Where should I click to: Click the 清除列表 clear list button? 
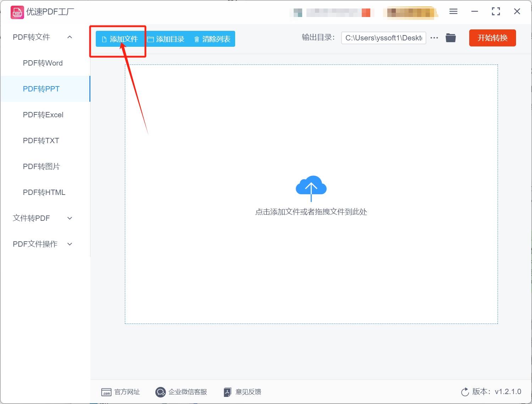pyautogui.click(x=212, y=39)
